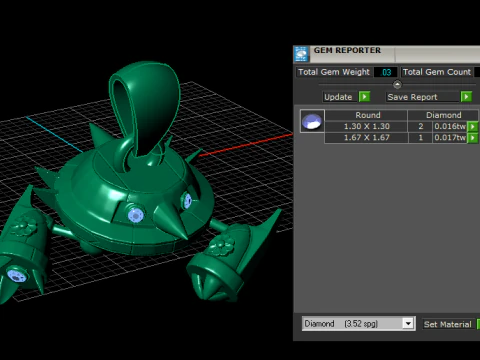480x360 pixels.
Task: Click the green arrow next to Update
Action: click(x=364, y=97)
